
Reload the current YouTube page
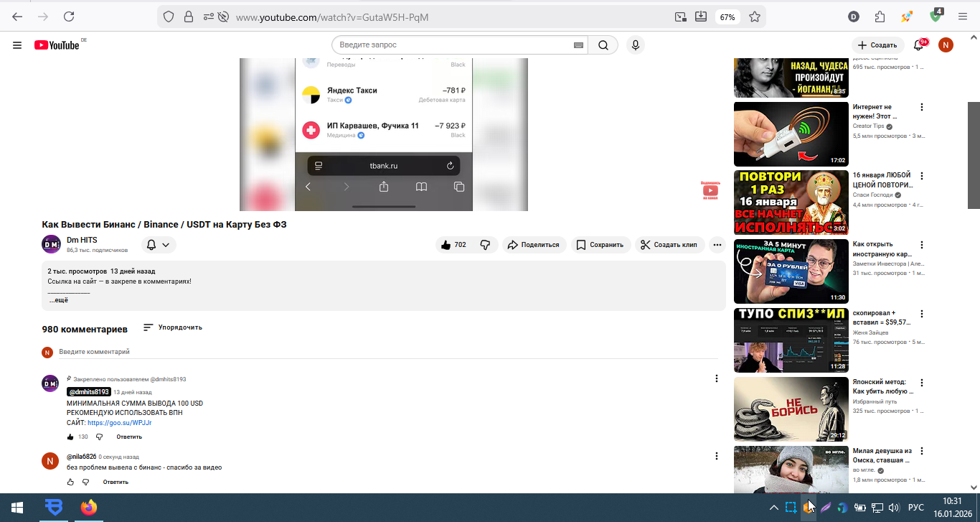point(69,17)
